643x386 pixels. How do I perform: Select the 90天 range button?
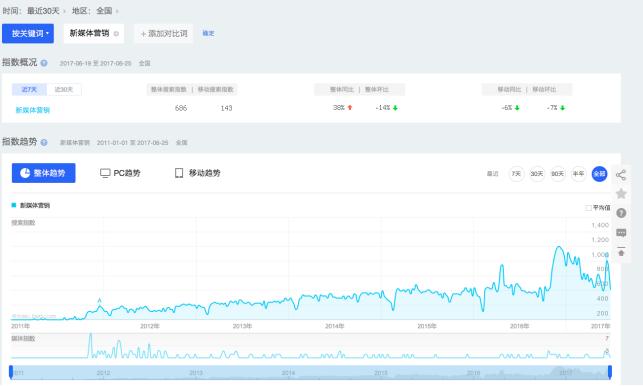558,174
